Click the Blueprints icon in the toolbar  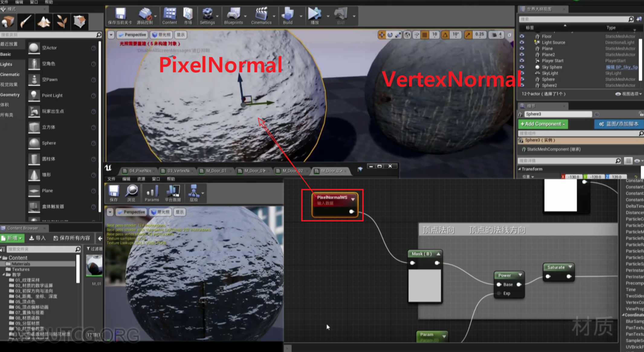[x=234, y=14]
